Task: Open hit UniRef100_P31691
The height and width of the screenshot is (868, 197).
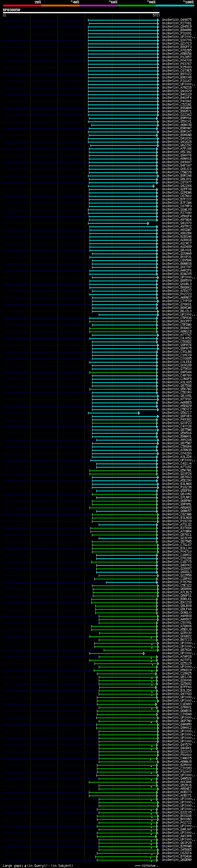Action: (x=176, y=33)
